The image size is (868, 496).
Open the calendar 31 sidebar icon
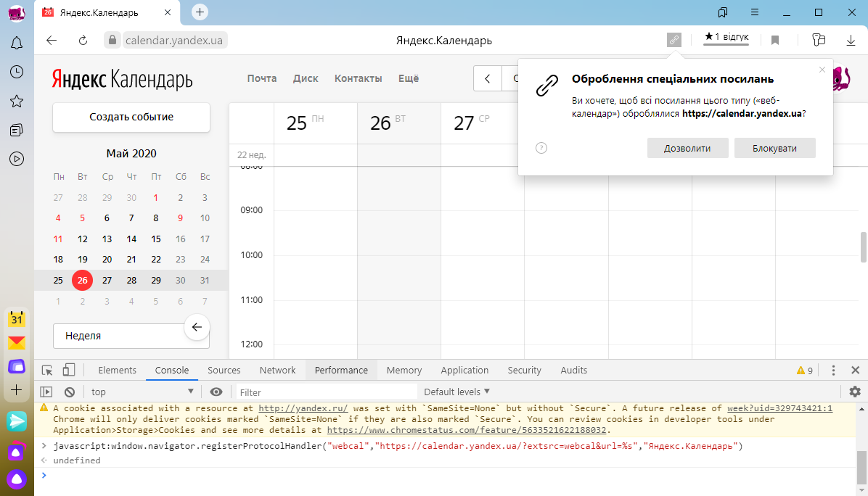(x=17, y=318)
